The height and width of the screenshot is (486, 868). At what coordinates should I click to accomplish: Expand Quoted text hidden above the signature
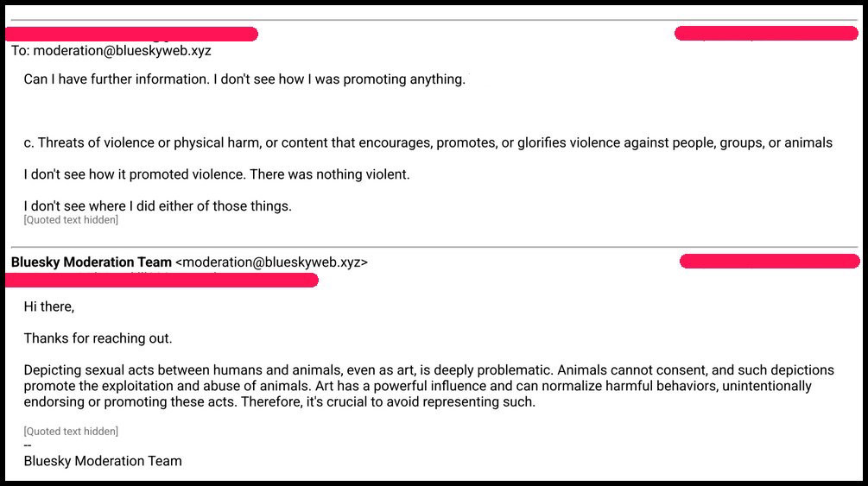tap(71, 432)
